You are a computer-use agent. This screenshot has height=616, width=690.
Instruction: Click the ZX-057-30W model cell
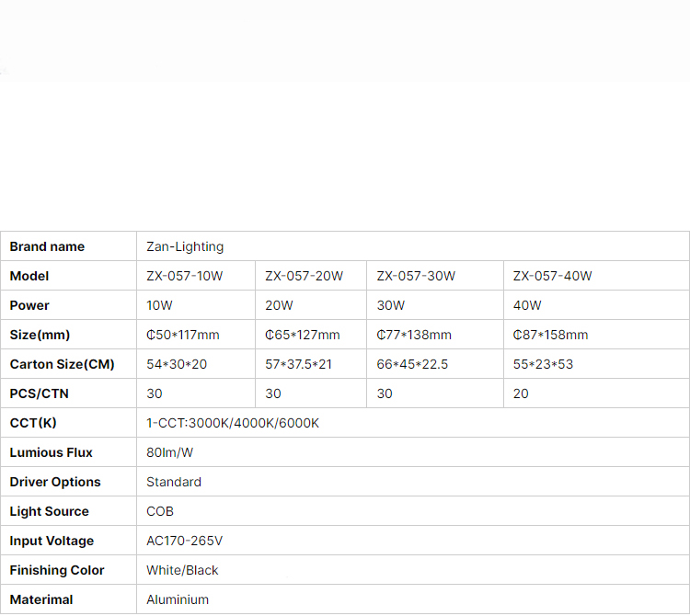point(435,276)
